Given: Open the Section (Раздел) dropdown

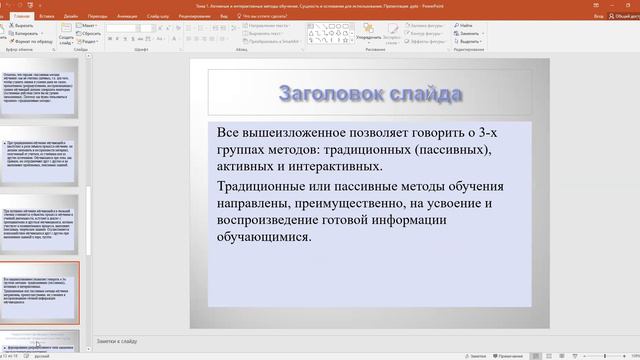Looking at the screenshot, I should point(87,41).
